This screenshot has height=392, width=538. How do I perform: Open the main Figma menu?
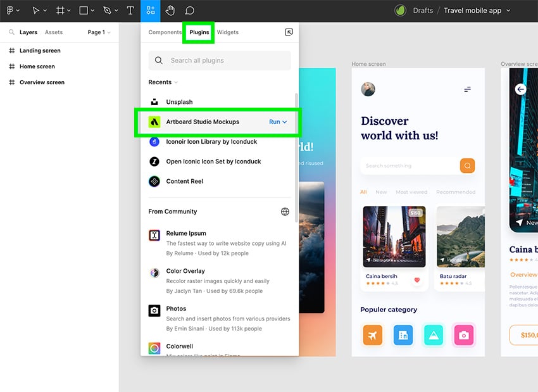pyautogui.click(x=11, y=10)
